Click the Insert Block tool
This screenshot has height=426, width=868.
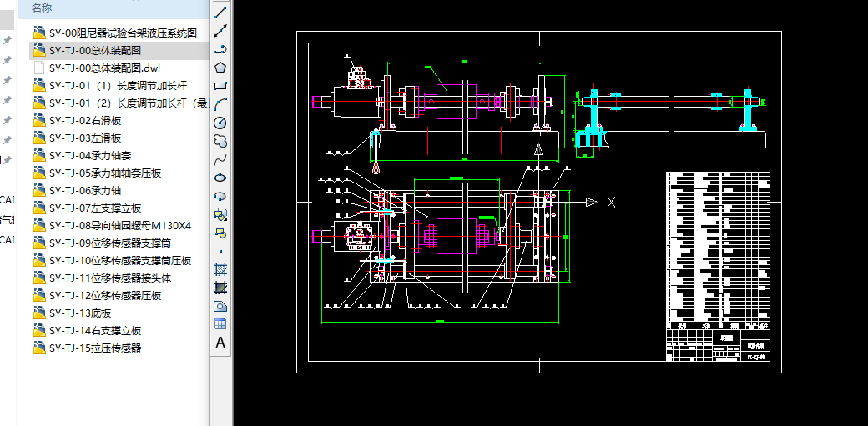click(x=220, y=214)
